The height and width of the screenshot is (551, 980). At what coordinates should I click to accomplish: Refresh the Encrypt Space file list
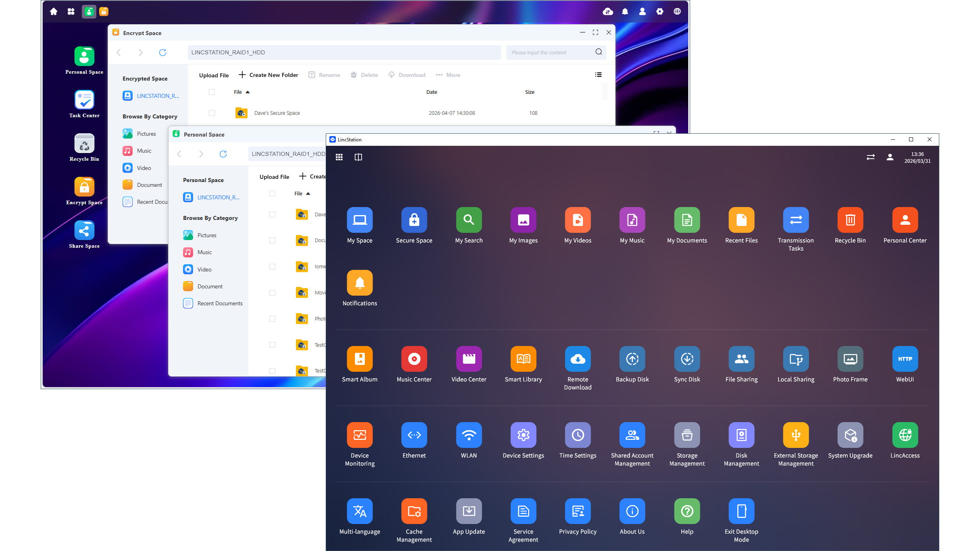point(162,52)
